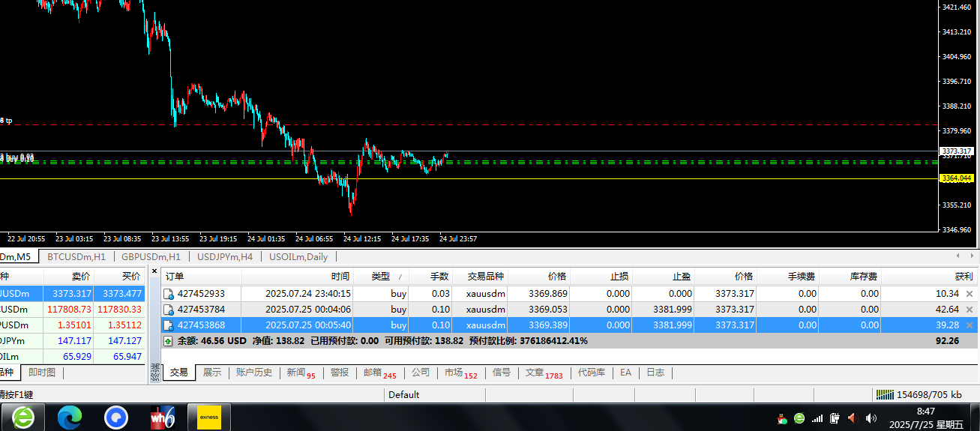Screen dimensions: 980x431
Task: Click the connection bars icon in the status bar
Action: (x=886, y=394)
